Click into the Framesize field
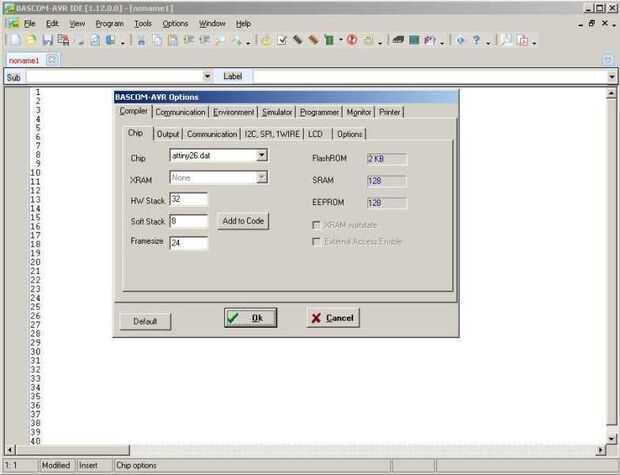 pyautogui.click(x=189, y=243)
